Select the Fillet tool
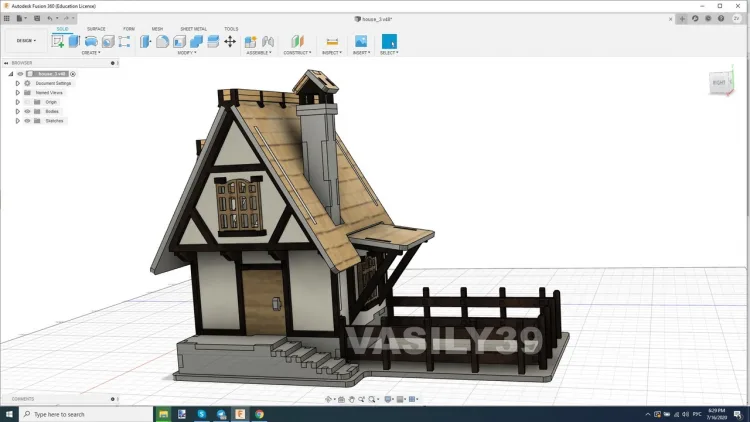The image size is (750, 422). pos(163,42)
